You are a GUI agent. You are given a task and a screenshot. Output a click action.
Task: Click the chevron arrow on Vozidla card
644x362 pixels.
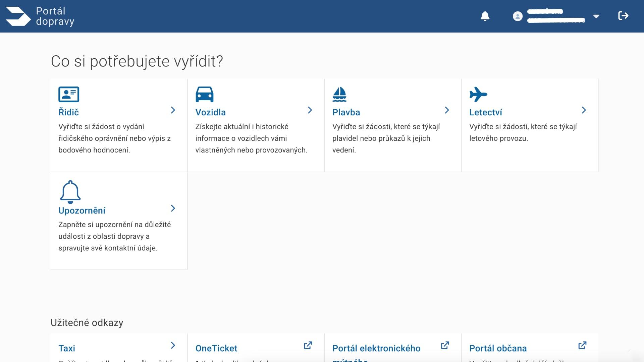click(310, 110)
